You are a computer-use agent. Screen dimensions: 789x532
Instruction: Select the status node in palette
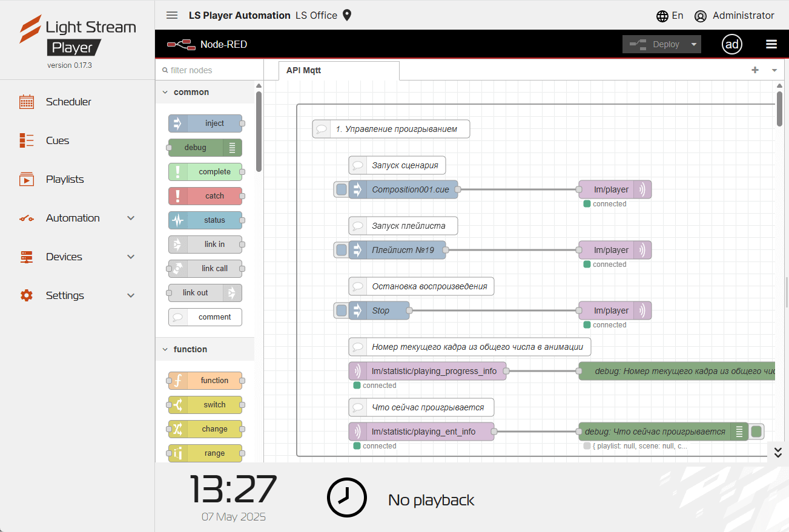(205, 220)
